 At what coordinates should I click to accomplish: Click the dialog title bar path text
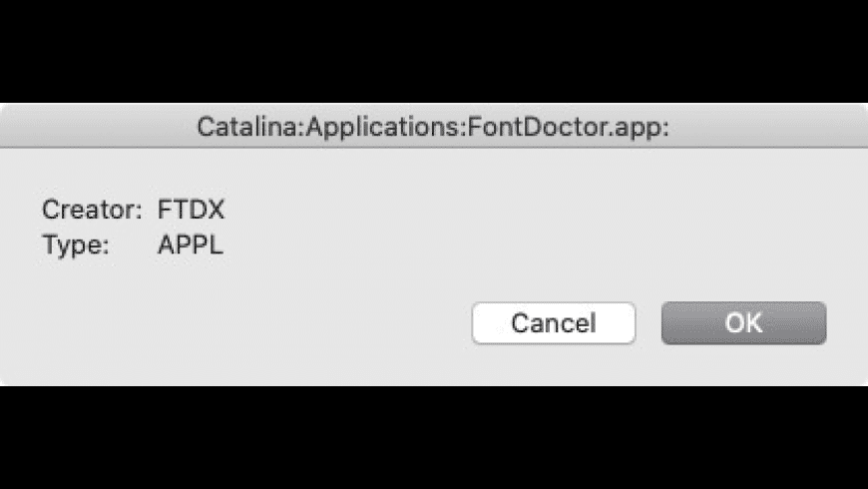432,127
